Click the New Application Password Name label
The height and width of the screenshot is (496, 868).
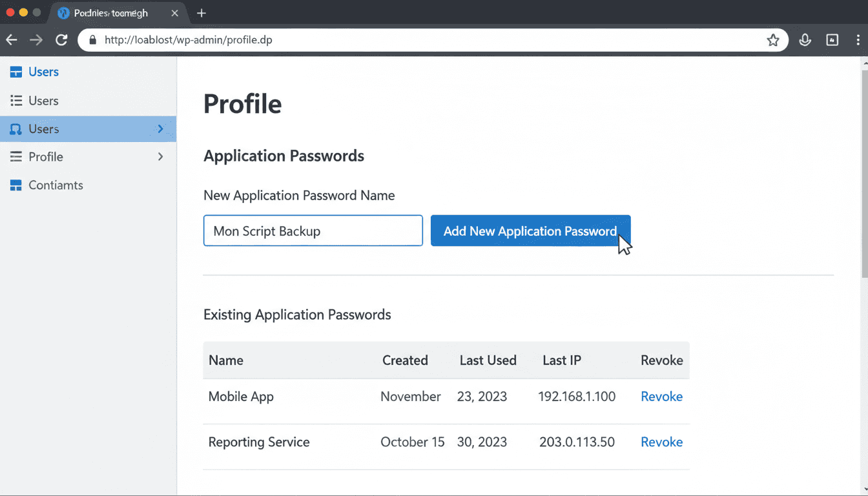point(299,196)
